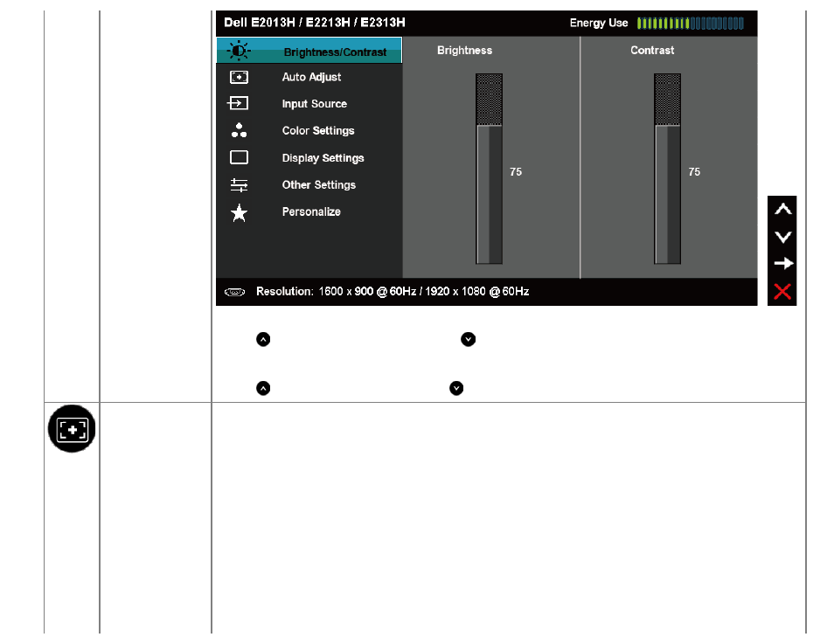The image size is (834, 644).
Task: Open the Input Source menu entry
Action: click(x=315, y=104)
